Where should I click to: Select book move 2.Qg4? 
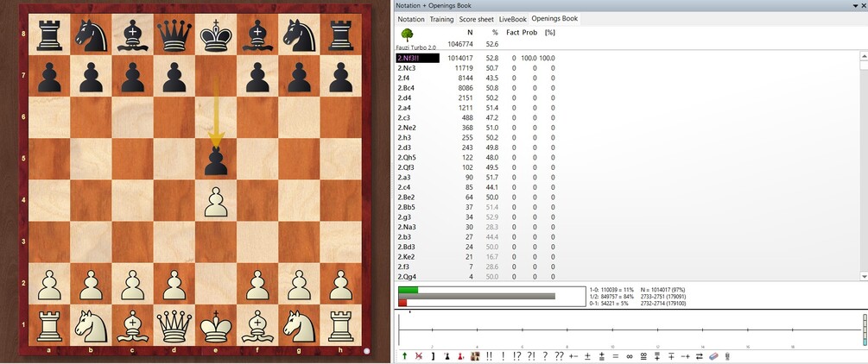point(408,277)
